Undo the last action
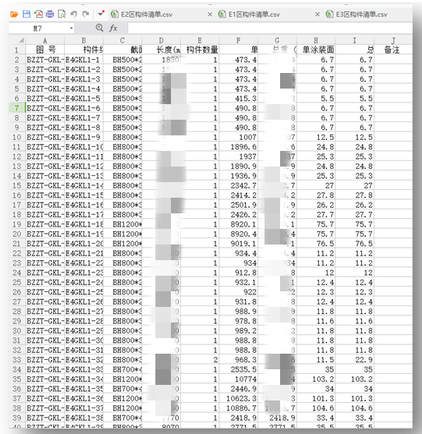 click(74, 14)
